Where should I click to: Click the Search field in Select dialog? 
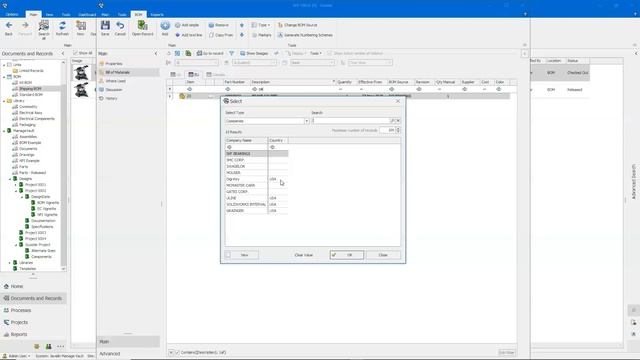(x=351, y=121)
